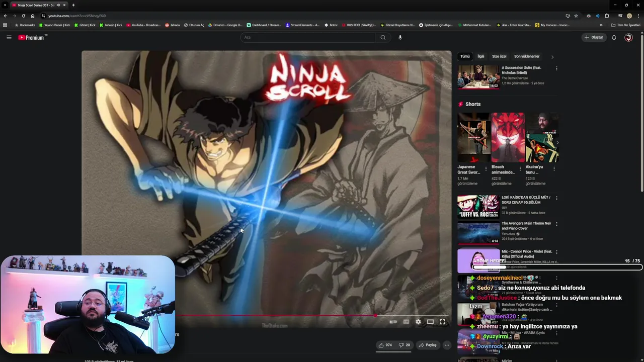
Task: Open options for Japanese Great Sword short
Action: [x=486, y=169]
